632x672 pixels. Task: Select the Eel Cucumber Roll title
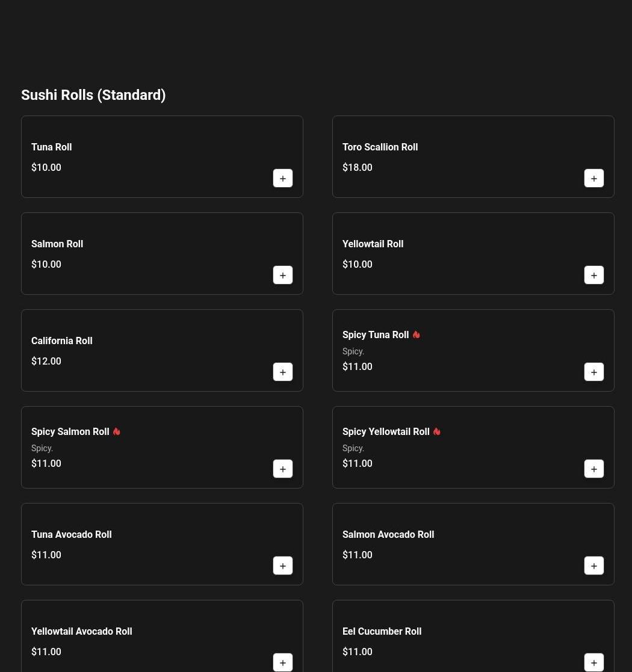382,631
